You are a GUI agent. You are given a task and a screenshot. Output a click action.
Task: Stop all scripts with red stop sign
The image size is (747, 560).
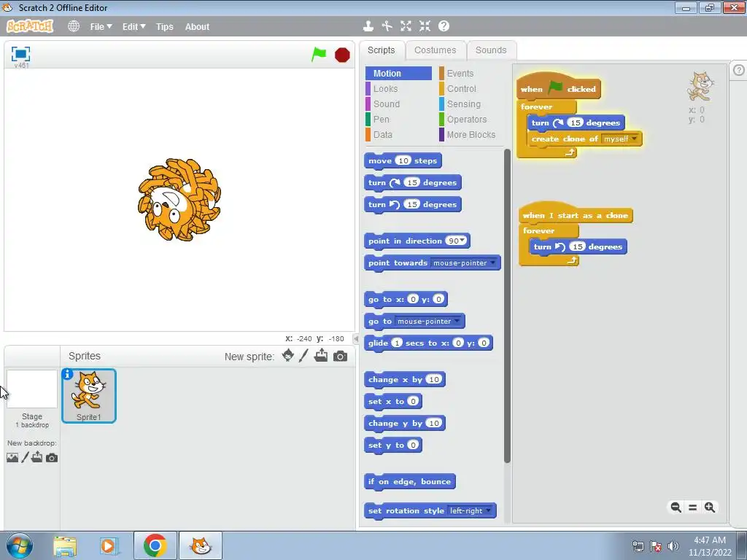(342, 55)
